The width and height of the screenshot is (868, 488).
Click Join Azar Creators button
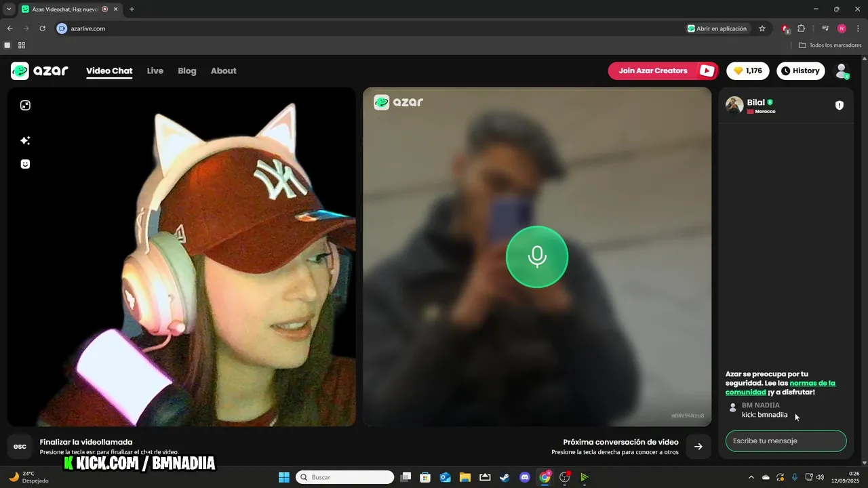[x=663, y=70]
